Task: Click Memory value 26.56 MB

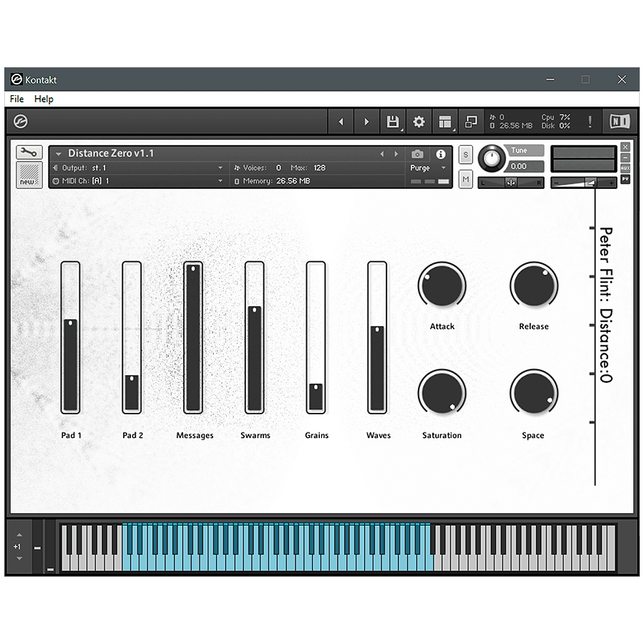Action: [x=293, y=181]
